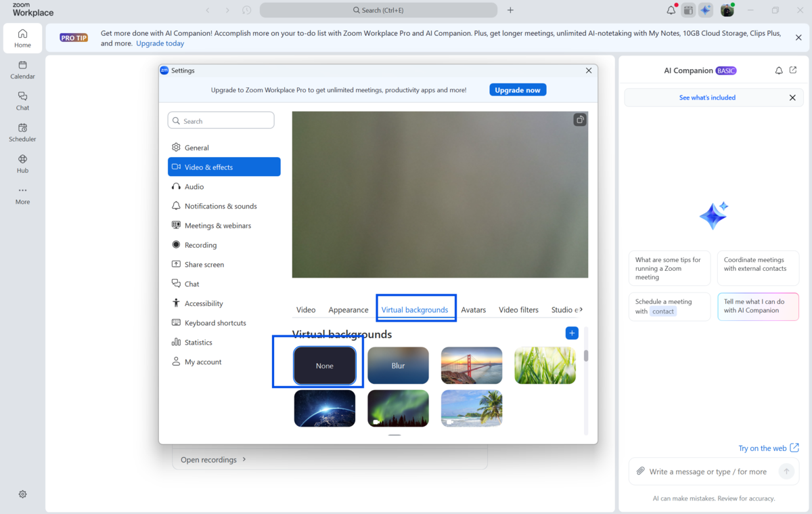Open the Scheduler in left sidebar

pos(22,132)
